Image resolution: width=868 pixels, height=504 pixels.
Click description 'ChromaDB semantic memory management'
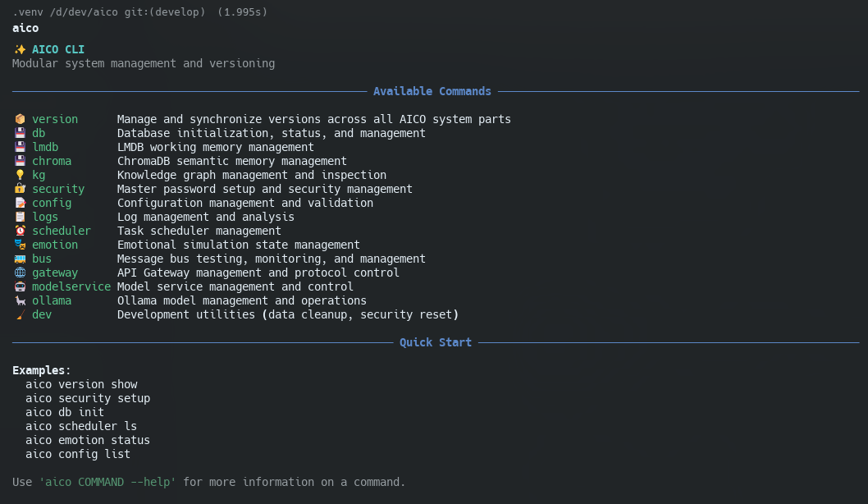[x=232, y=161]
